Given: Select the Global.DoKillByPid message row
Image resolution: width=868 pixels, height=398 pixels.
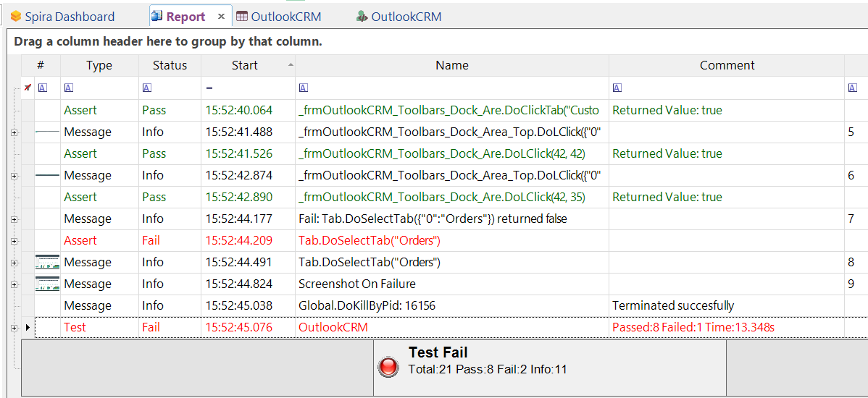Looking at the screenshot, I should coord(367,305).
